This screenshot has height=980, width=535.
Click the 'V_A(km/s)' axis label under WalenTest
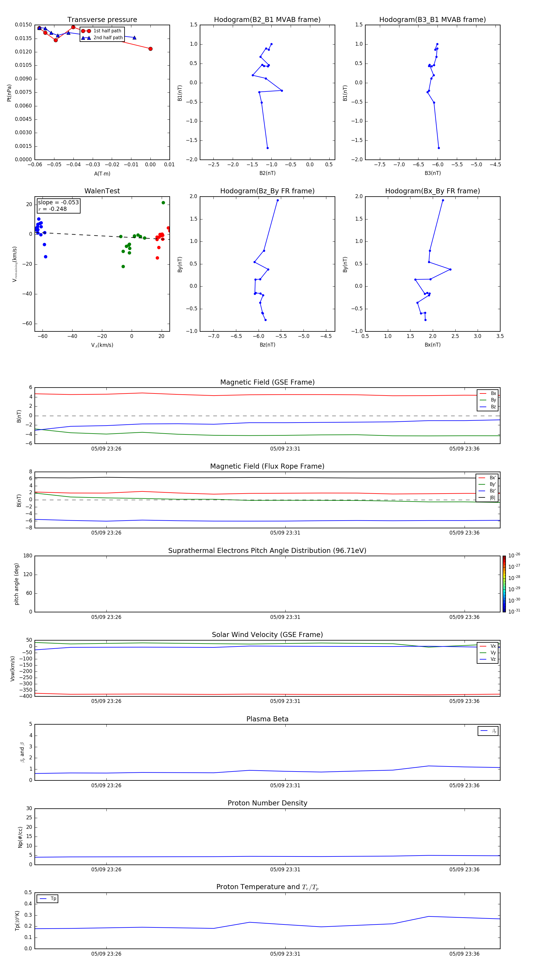[x=102, y=345]
